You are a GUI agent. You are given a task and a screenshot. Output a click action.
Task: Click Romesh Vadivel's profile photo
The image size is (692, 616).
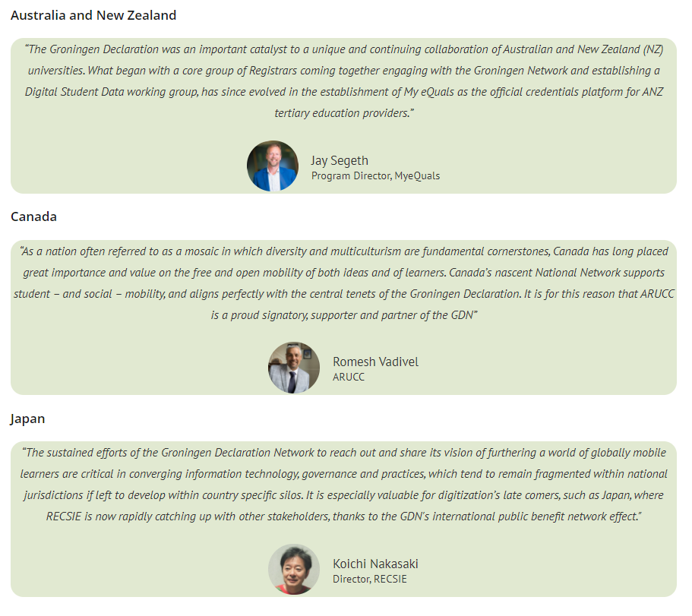pos(294,367)
